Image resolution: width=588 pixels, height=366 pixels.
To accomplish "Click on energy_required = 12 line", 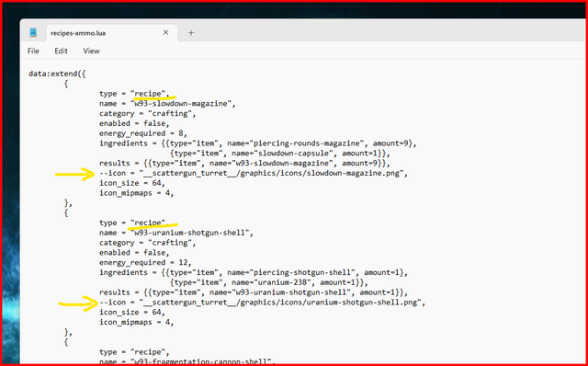I will [145, 262].
